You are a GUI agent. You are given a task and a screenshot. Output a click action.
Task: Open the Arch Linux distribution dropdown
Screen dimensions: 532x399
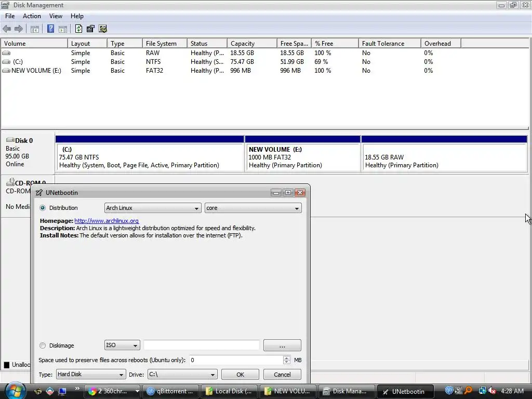coord(153,208)
